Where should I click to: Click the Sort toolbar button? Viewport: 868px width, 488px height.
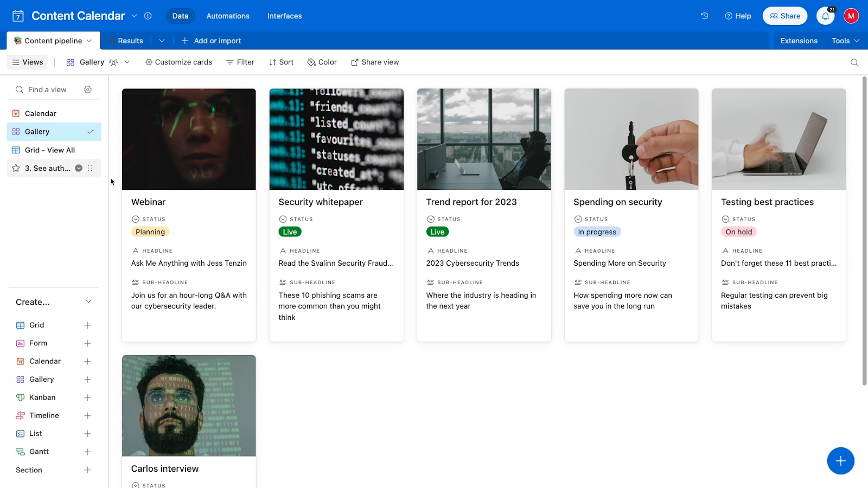(281, 62)
